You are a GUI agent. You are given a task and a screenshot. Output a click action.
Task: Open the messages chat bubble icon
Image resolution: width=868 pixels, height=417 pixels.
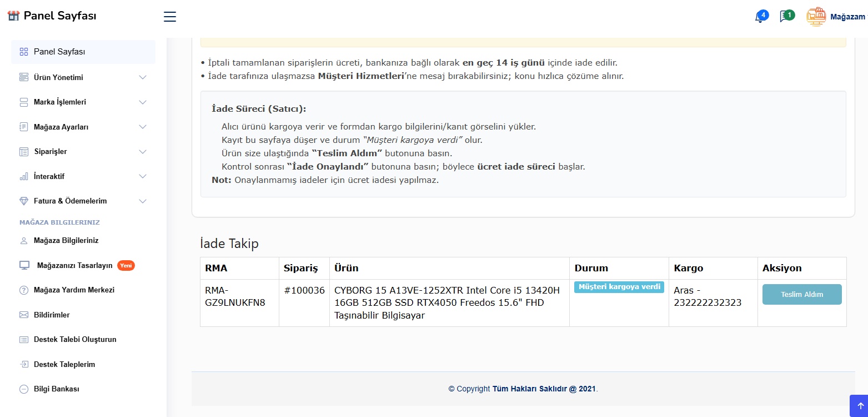[784, 17]
